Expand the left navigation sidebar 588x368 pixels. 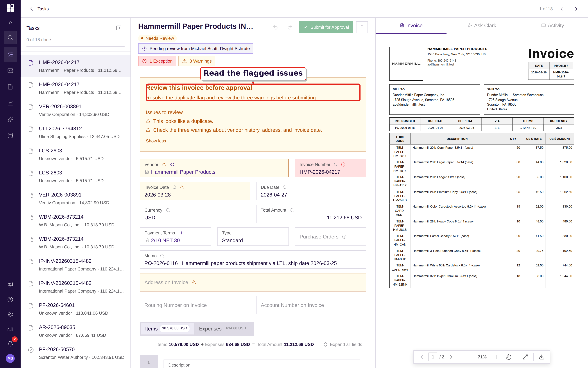pos(10,23)
